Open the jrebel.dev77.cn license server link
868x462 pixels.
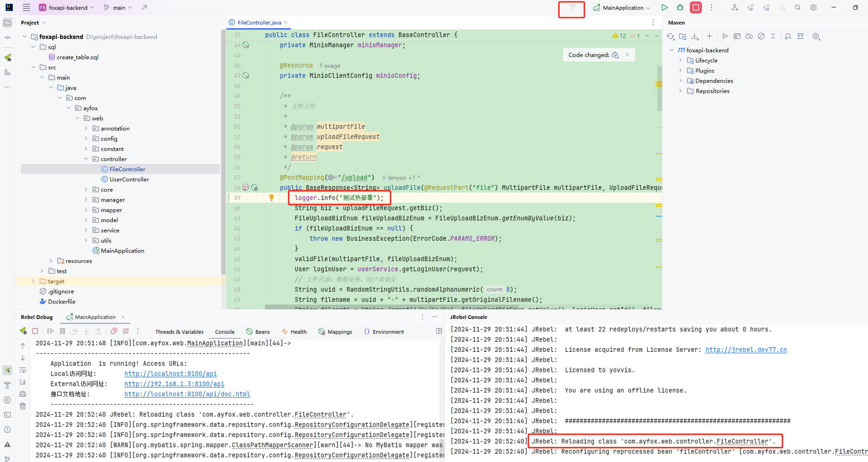pos(746,350)
